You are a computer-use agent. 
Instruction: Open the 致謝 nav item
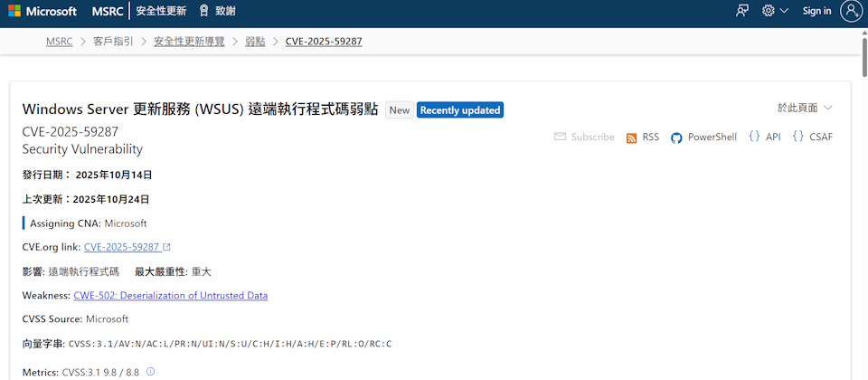pyautogui.click(x=217, y=11)
